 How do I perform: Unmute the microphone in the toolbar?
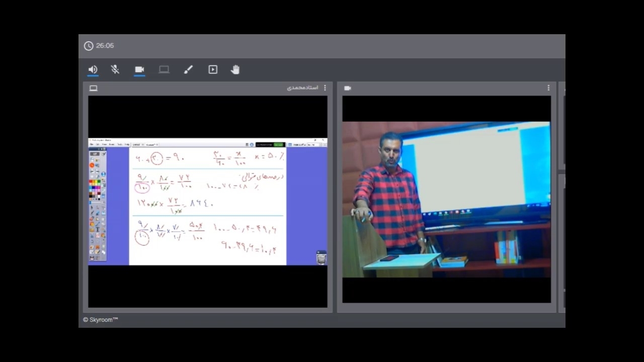pyautogui.click(x=115, y=69)
